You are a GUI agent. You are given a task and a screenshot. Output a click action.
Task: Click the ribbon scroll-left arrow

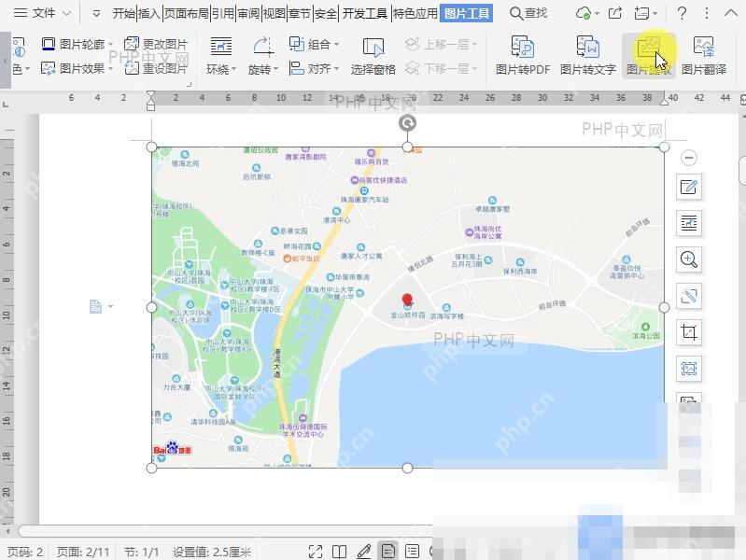click(x=5, y=61)
